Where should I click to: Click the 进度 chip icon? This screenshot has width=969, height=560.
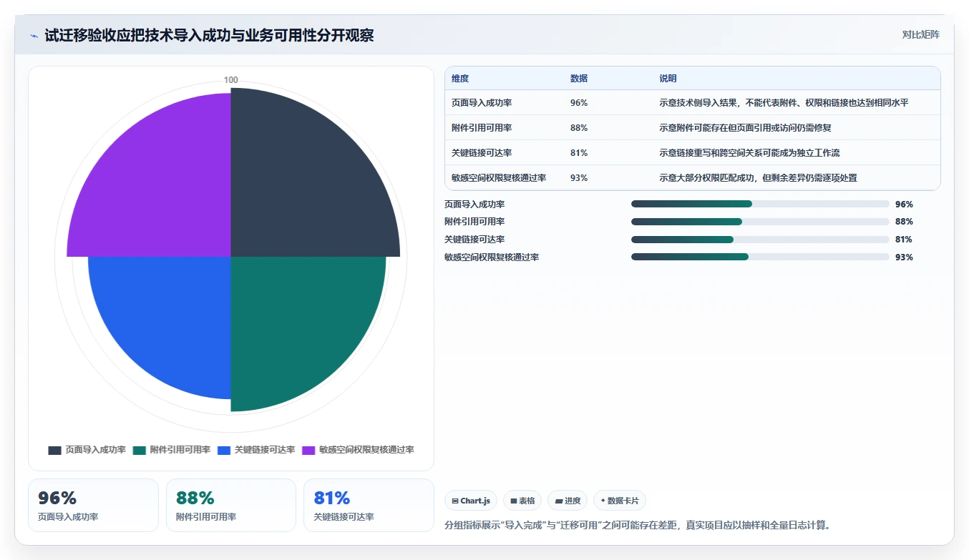click(x=559, y=501)
